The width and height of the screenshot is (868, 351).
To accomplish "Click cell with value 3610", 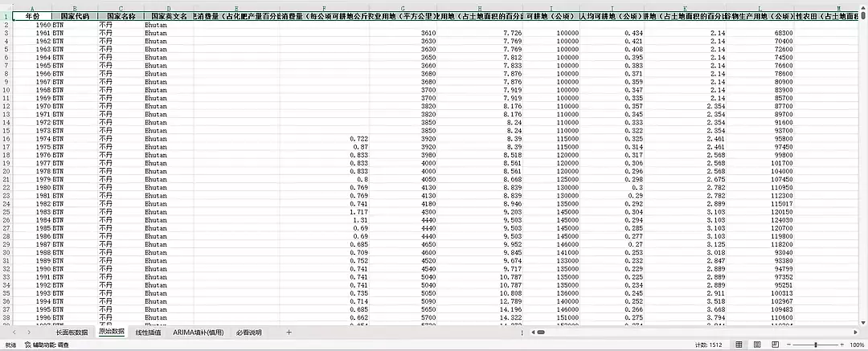I will point(403,33).
